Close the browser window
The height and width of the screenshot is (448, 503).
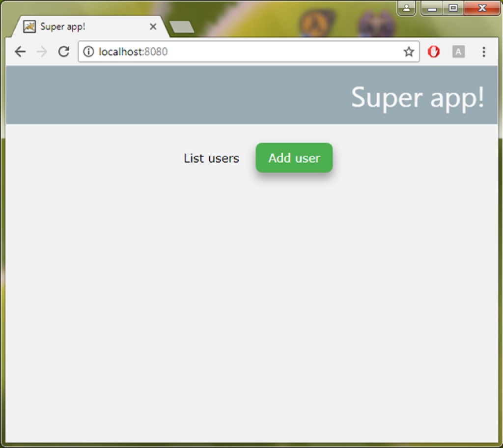[x=481, y=8]
